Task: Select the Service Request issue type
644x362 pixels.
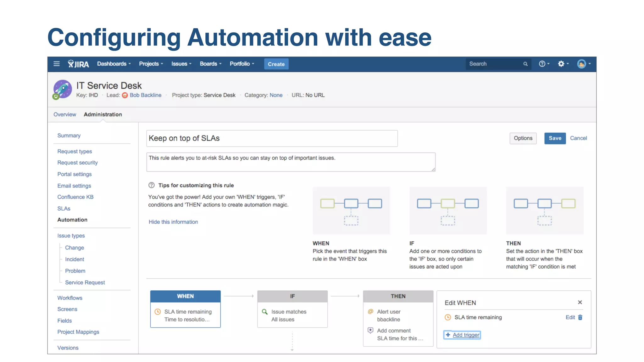Action: click(85, 282)
